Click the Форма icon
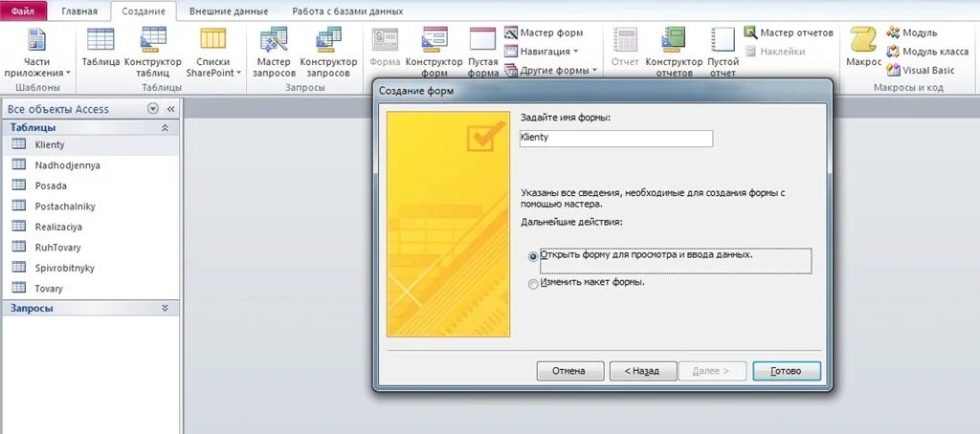This screenshot has height=434, width=980. [x=385, y=49]
